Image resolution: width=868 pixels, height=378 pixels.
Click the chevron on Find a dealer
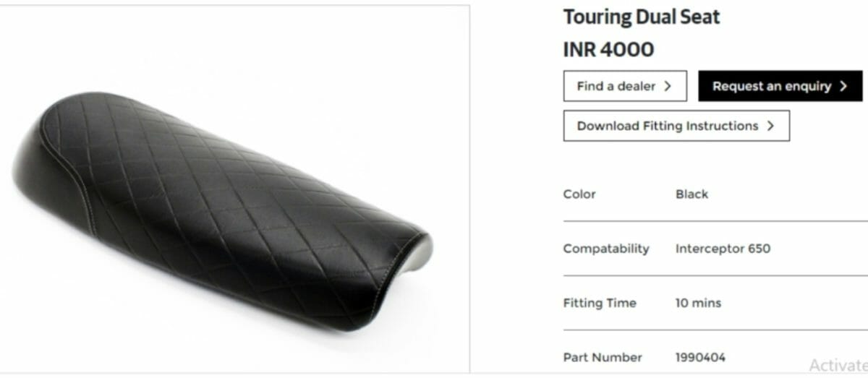point(667,86)
